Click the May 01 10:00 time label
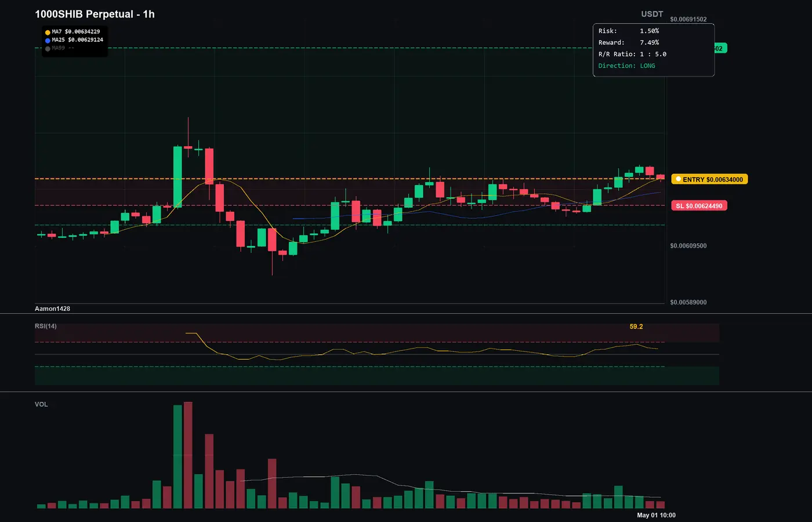The image size is (812, 522). coord(656,515)
